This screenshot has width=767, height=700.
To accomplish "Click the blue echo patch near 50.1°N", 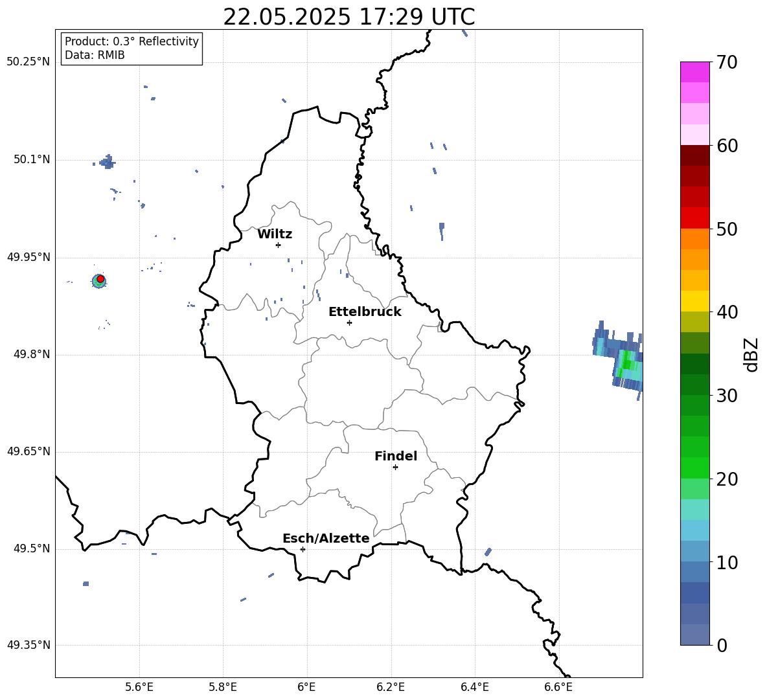I will (x=107, y=162).
